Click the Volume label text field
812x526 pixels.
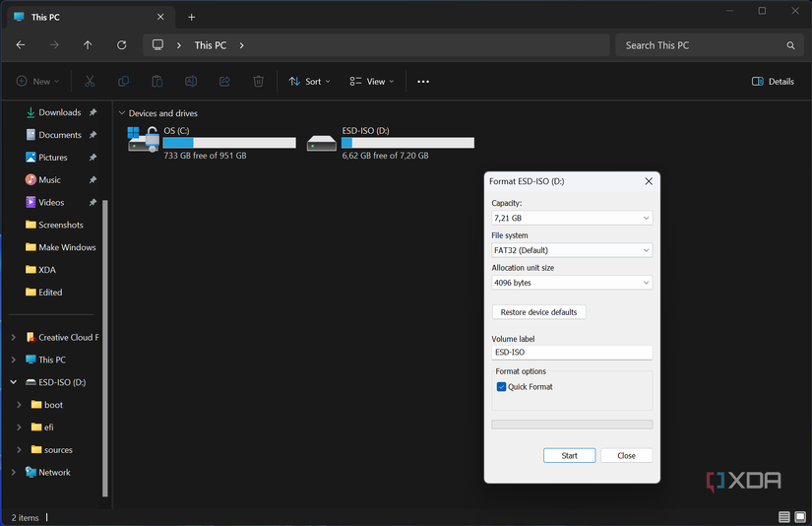[x=571, y=352]
